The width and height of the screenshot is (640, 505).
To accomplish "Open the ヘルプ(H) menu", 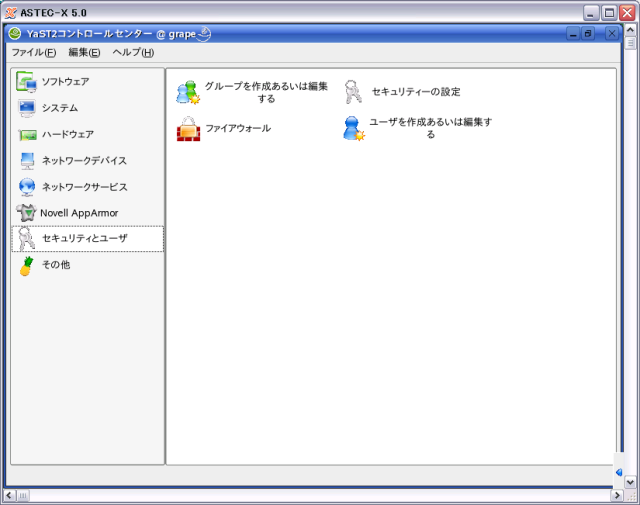I will tap(133, 52).
